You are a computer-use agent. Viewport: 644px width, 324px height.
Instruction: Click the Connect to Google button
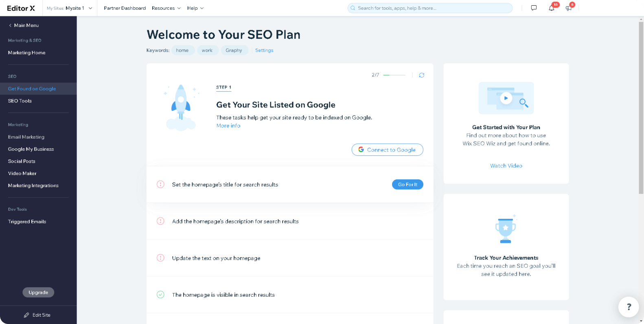(x=387, y=150)
